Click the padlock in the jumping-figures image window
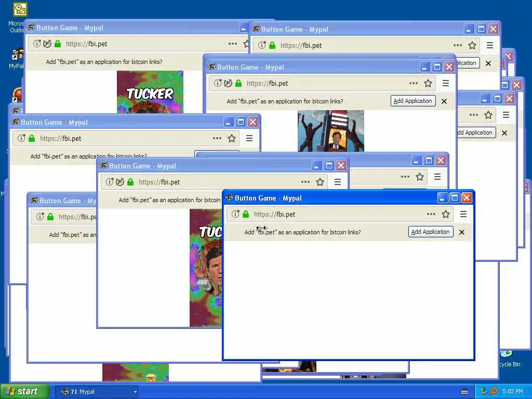The width and height of the screenshot is (532, 399). pos(238,83)
